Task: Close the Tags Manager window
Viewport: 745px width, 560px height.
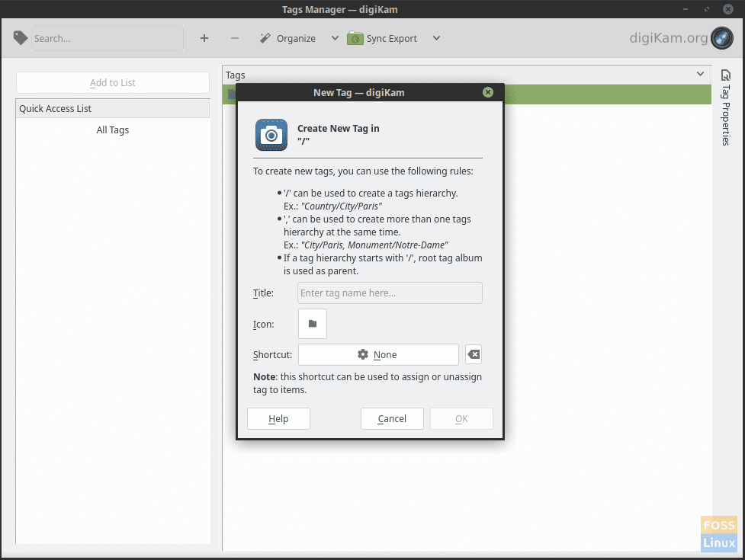Action: (728, 9)
